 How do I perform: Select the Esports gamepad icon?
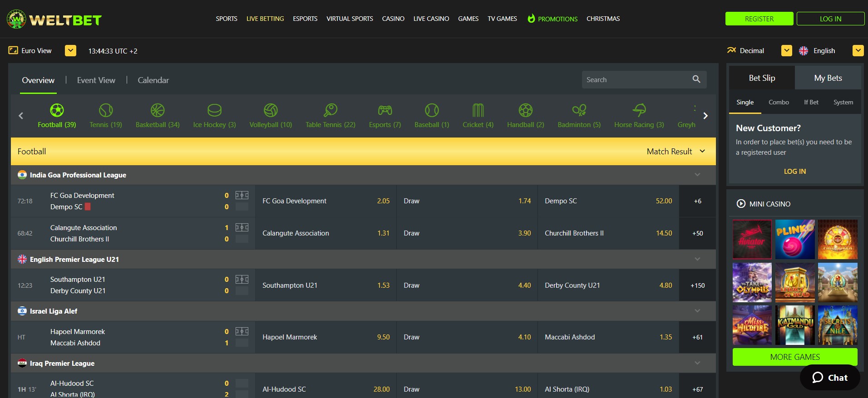coord(385,110)
